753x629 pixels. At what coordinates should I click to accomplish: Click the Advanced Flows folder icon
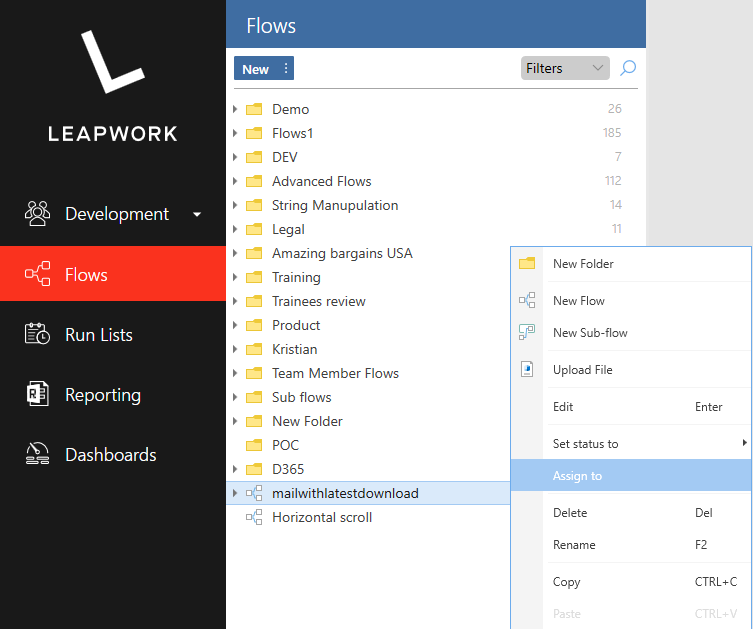click(x=254, y=181)
